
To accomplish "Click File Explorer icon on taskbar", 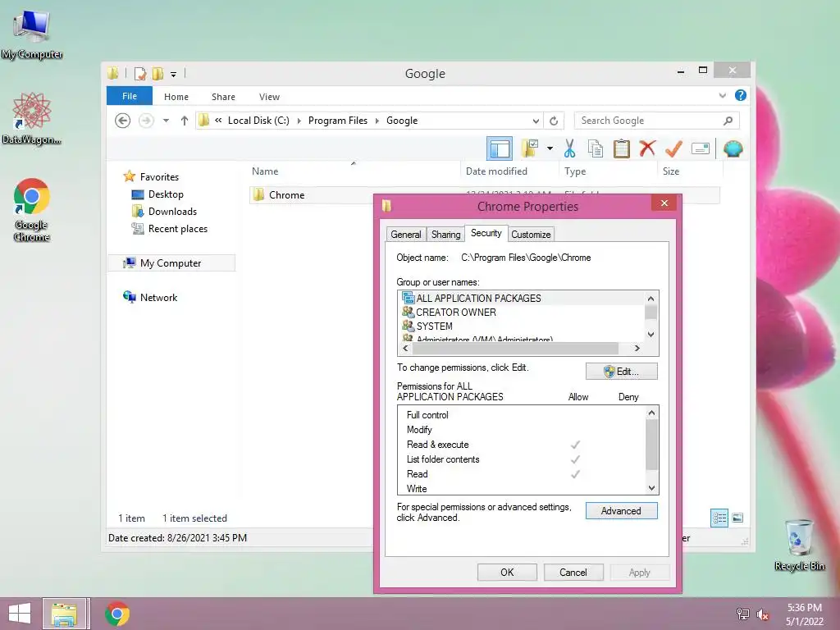I will [x=64, y=614].
